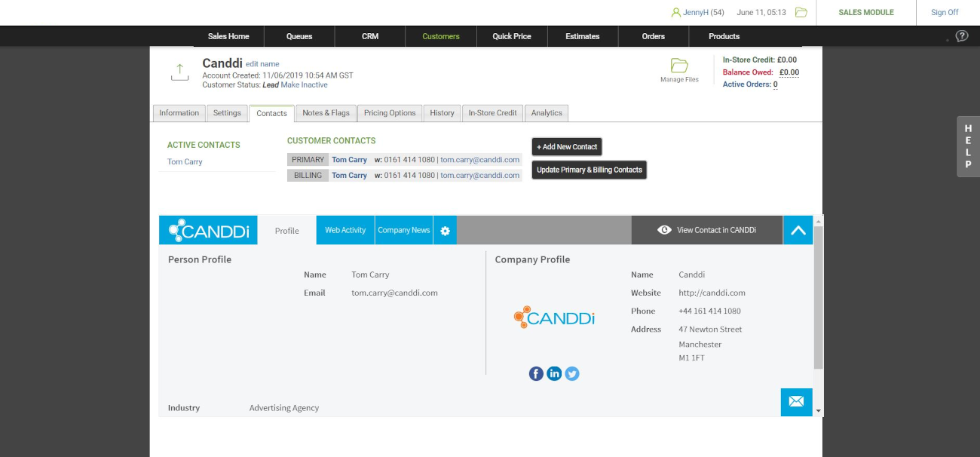Click Sign Off link

[x=945, y=12]
